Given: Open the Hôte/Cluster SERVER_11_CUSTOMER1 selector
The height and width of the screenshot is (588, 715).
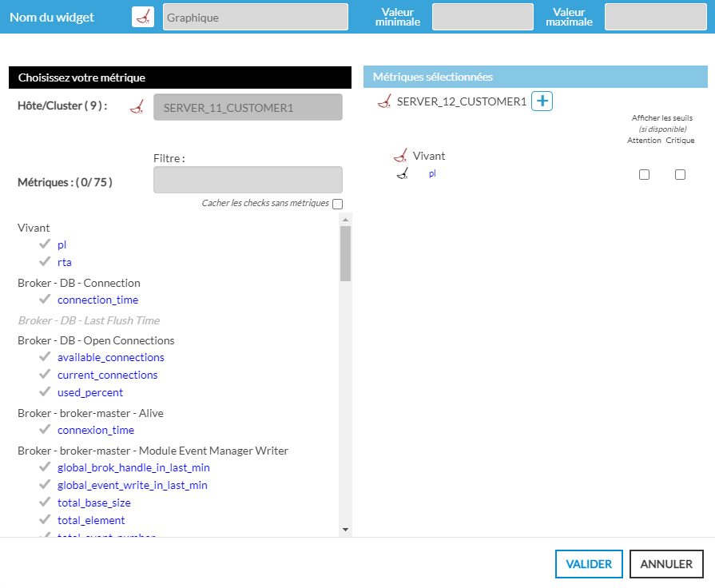Looking at the screenshot, I should 248,108.
